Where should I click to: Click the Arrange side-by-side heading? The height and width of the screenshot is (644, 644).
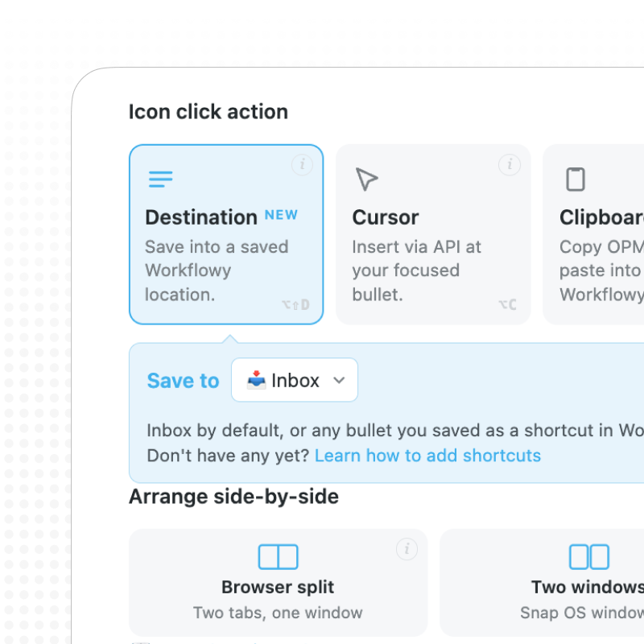tap(233, 497)
